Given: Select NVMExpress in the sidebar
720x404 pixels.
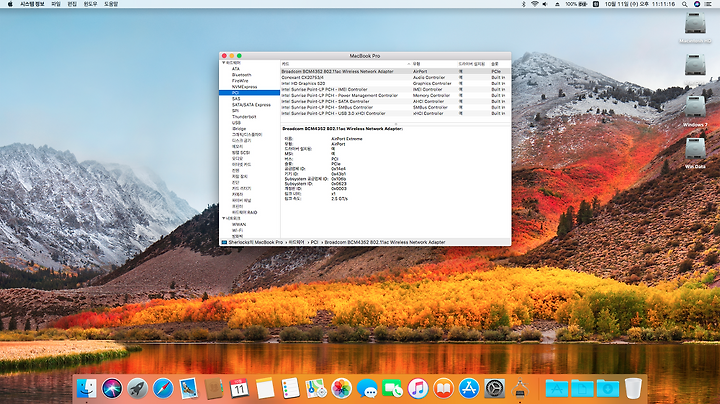Looking at the screenshot, I should (244, 87).
